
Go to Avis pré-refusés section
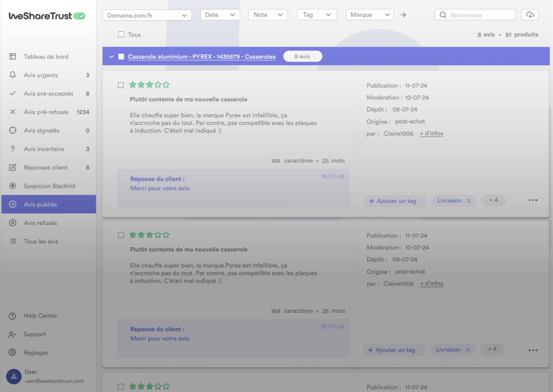46,112
